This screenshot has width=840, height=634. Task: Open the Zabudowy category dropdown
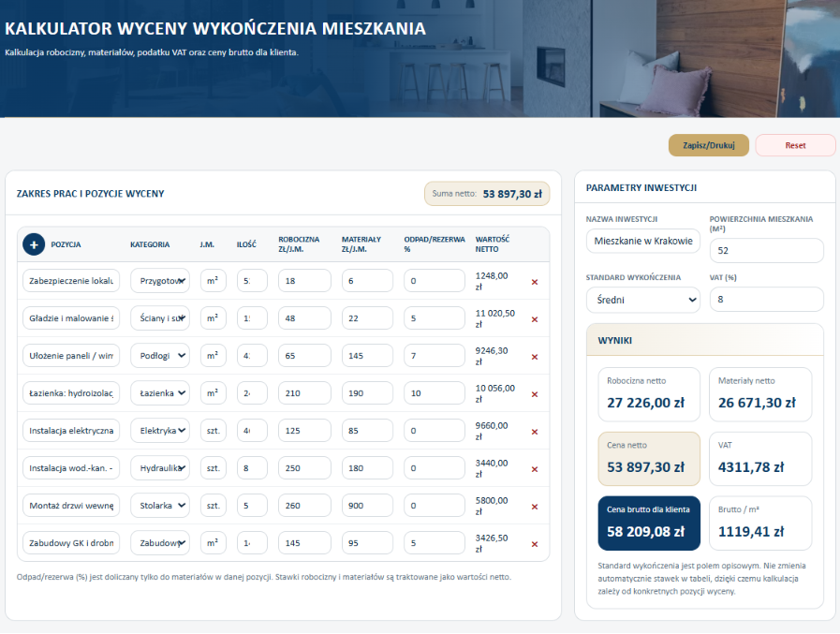(159, 543)
